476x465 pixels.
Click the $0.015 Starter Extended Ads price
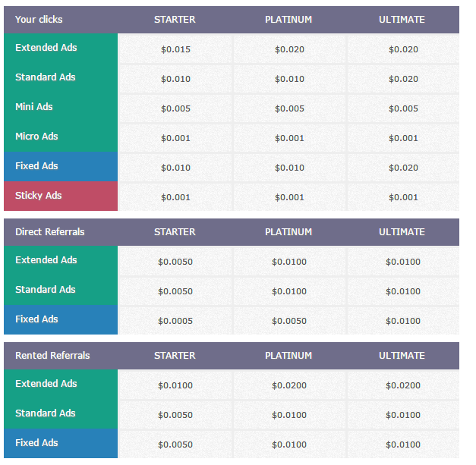point(175,50)
